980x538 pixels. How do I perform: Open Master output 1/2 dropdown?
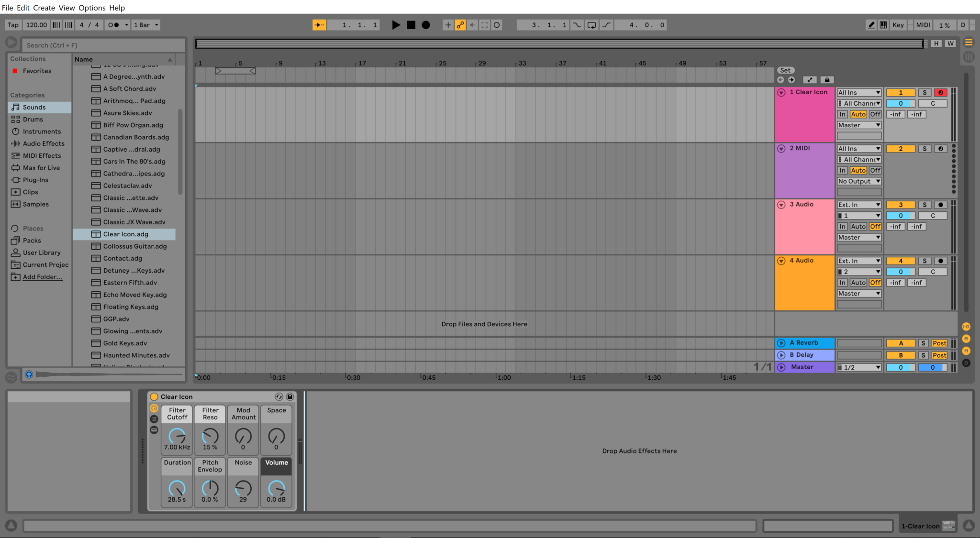tap(859, 367)
